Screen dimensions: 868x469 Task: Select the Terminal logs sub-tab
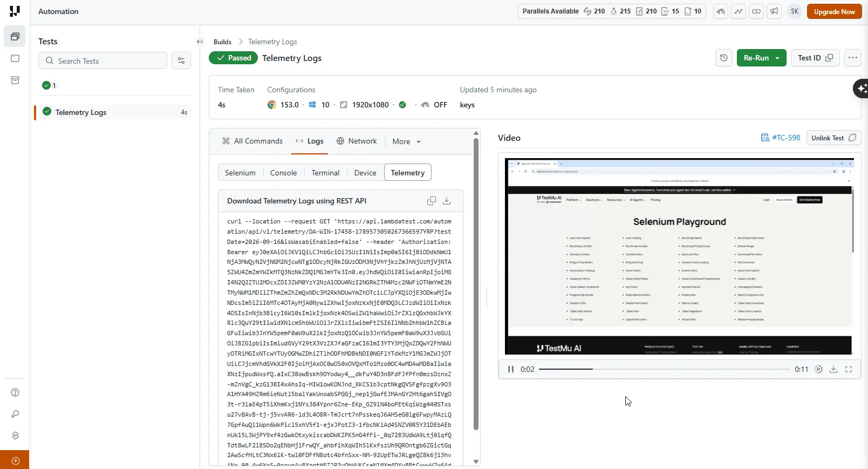tap(325, 173)
